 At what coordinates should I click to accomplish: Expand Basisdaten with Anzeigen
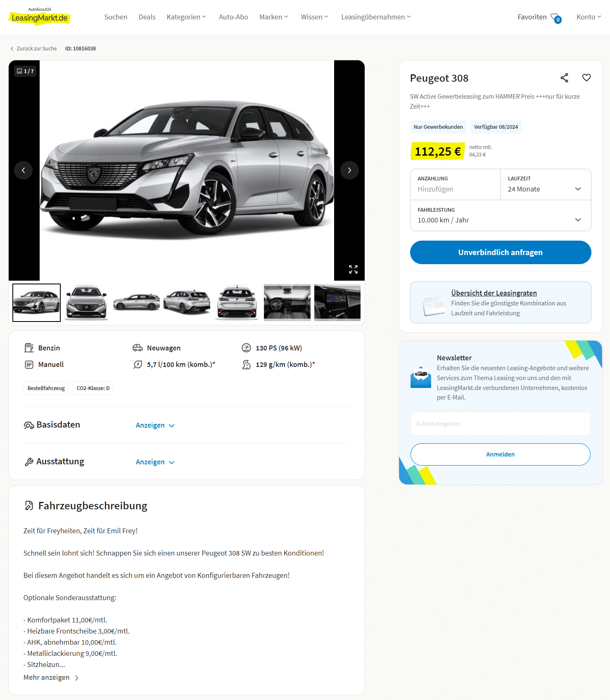155,426
